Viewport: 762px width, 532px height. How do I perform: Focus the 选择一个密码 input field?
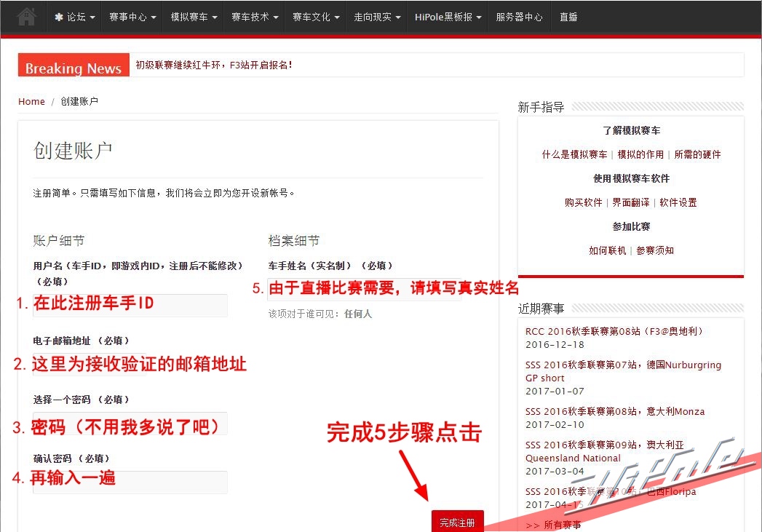(130, 423)
